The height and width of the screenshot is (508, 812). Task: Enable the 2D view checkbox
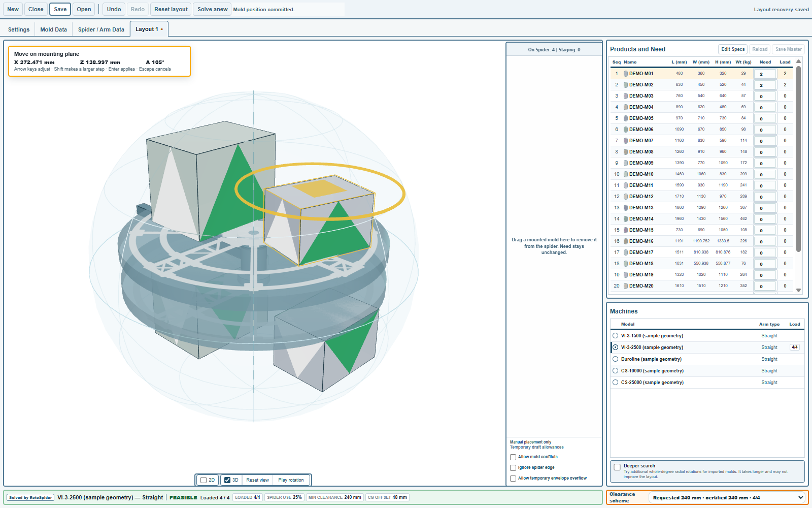point(204,480)
